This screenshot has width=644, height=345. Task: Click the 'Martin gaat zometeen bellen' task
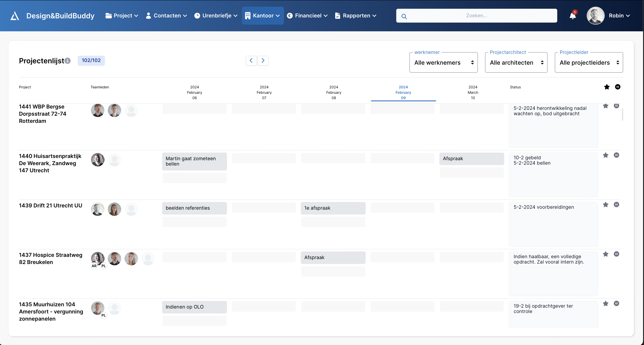195,161
